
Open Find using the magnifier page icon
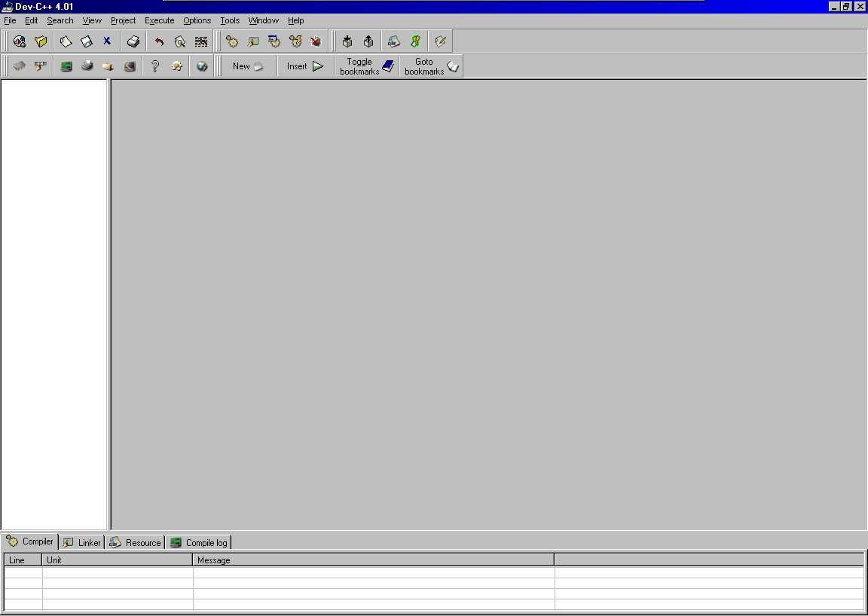179,41
